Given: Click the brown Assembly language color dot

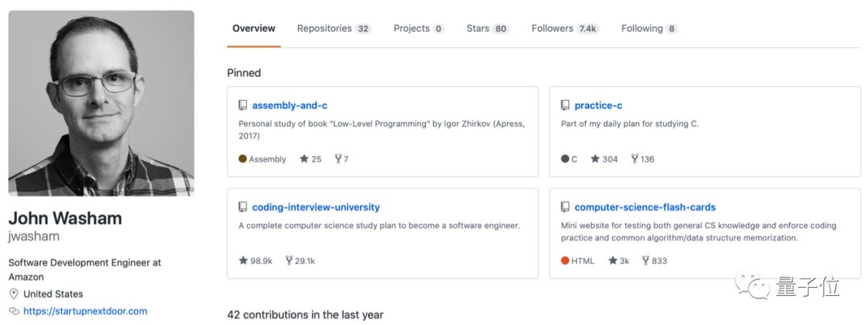Looking at the screenshot, I should point(243,158).
